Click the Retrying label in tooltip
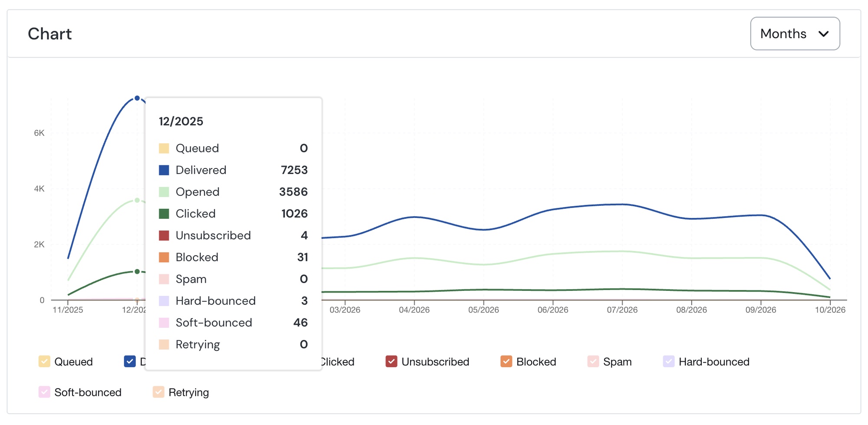This screenshot has height=425, width=868. tap(198, 345)
